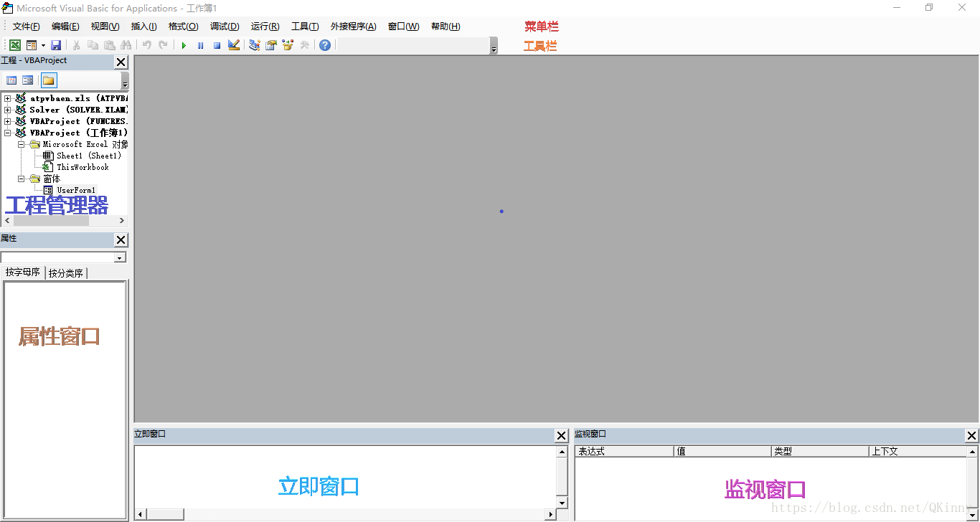Screen dimensions: 980x522
Task: Select UserForm1 in project tree
Action: (x=76, y=190)
